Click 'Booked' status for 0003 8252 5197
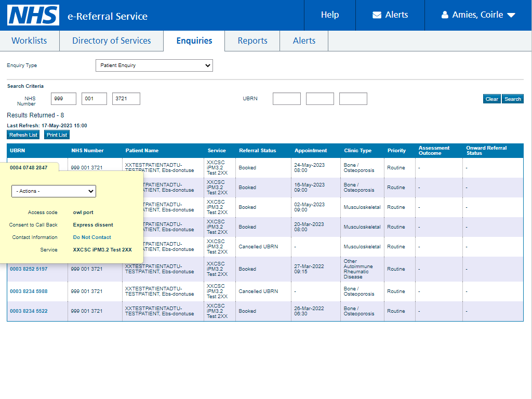 tap(247, 269)
